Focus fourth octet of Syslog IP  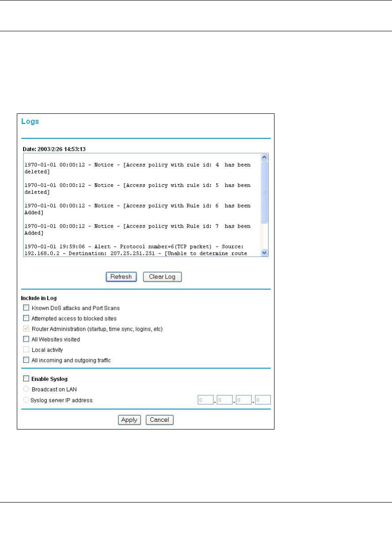(263, 400)
